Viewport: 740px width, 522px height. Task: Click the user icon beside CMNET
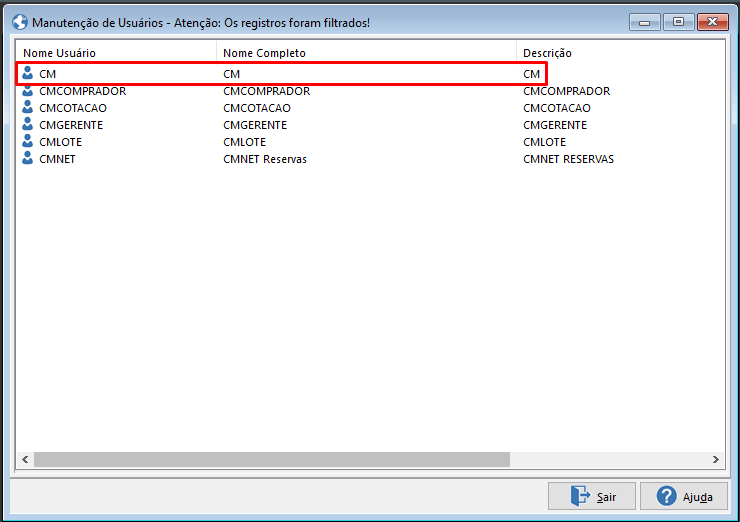[x=27, y=158]
